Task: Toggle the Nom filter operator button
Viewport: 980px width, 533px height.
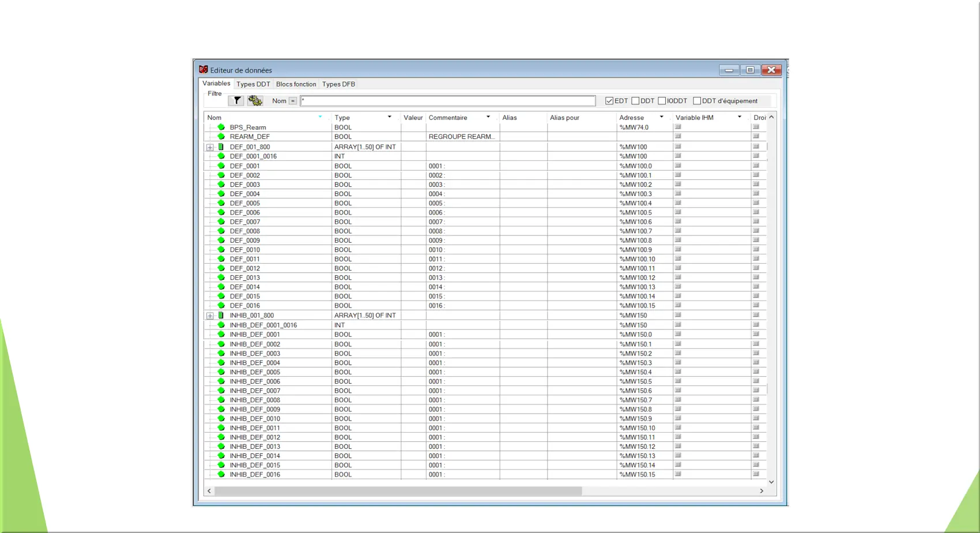Action: (x=293, y=101)
